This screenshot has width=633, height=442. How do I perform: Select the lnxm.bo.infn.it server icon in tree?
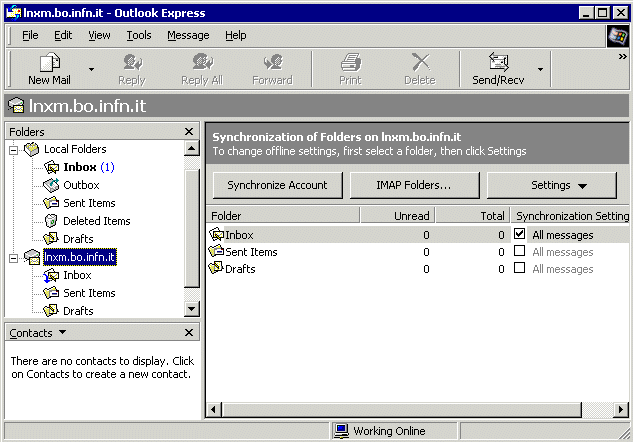click(x=31, y=257)
